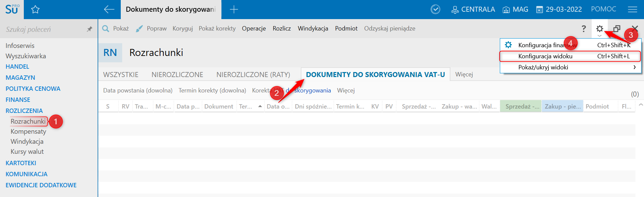Click the Dokumenty do skorygowania tab title

171,9
